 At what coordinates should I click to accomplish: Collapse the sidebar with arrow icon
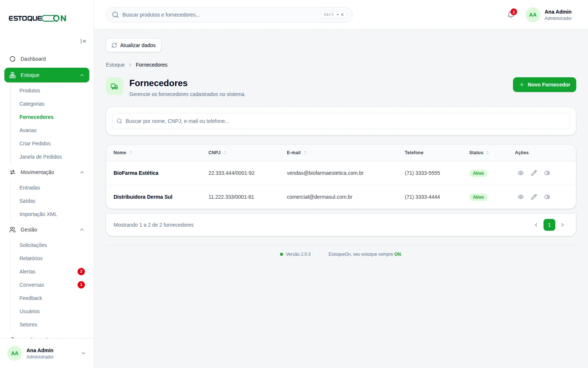coord(83,41)
